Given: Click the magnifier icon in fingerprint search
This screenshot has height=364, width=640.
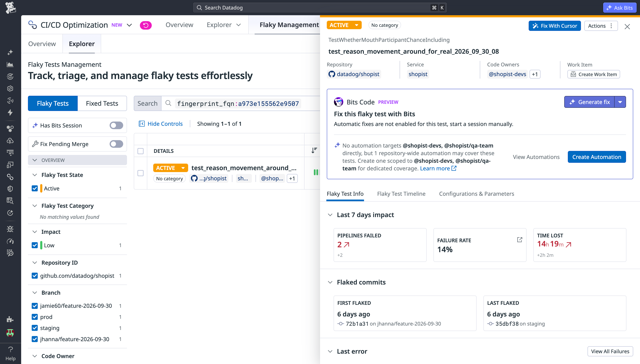Looking at the screenshot, I should 168,103.
